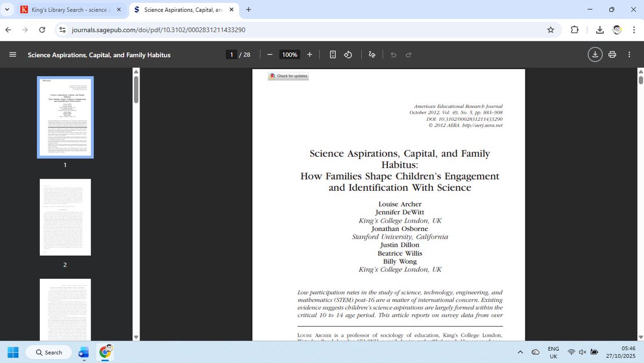Click the Undo annotation icon
This screenshot has height=363, width=644.
pyautogui.click(x=393, y=55)
